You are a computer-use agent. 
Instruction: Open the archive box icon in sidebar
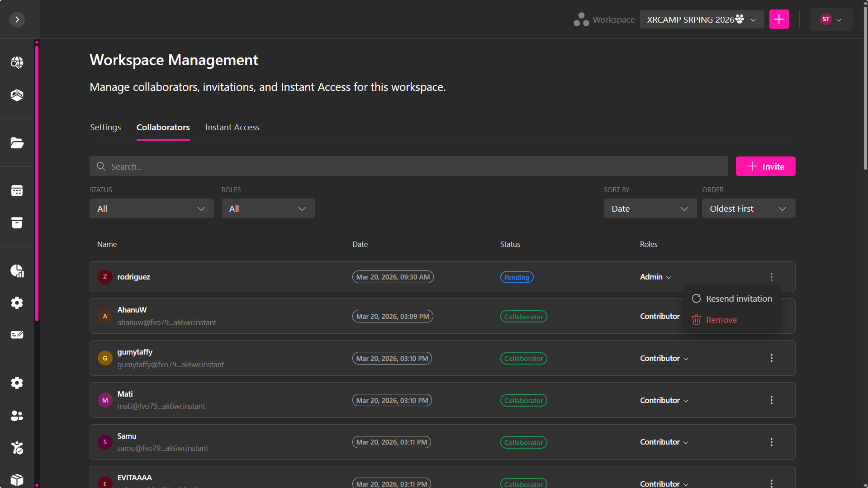17,223
